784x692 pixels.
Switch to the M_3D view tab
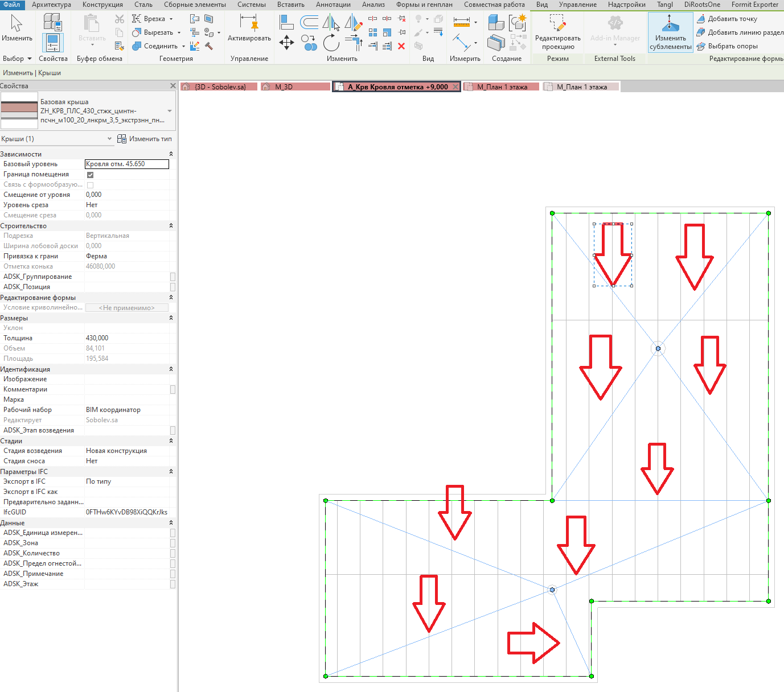coord(295,87)
